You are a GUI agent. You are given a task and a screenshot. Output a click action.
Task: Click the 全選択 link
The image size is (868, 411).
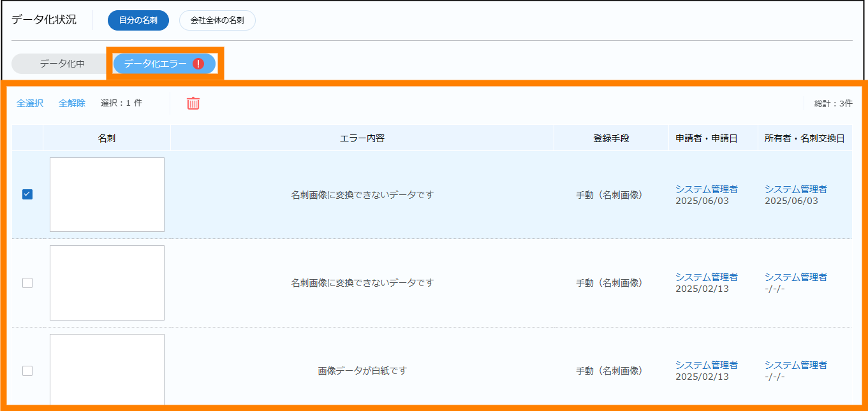30,103
